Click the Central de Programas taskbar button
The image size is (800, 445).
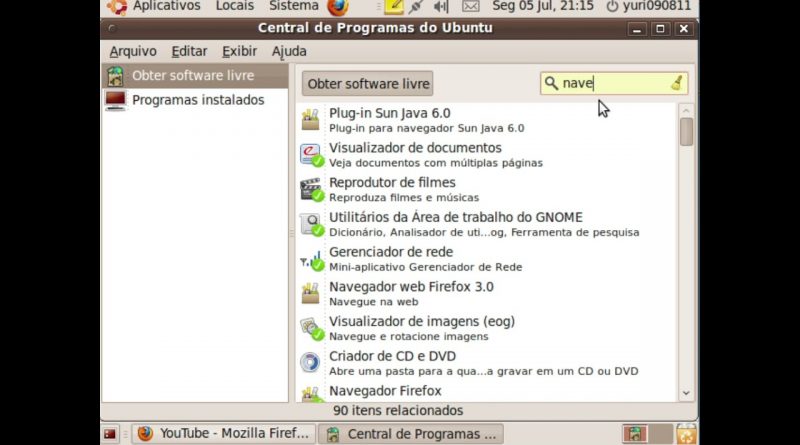tap(411, 434)
